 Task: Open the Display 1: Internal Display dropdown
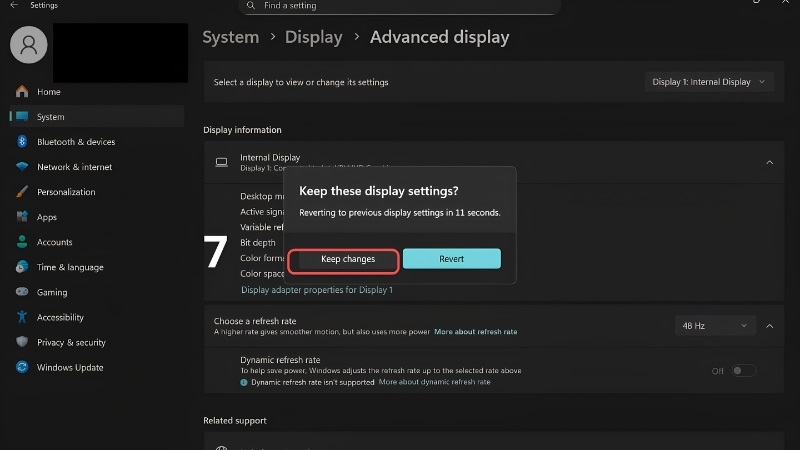[x=709, y=82]
